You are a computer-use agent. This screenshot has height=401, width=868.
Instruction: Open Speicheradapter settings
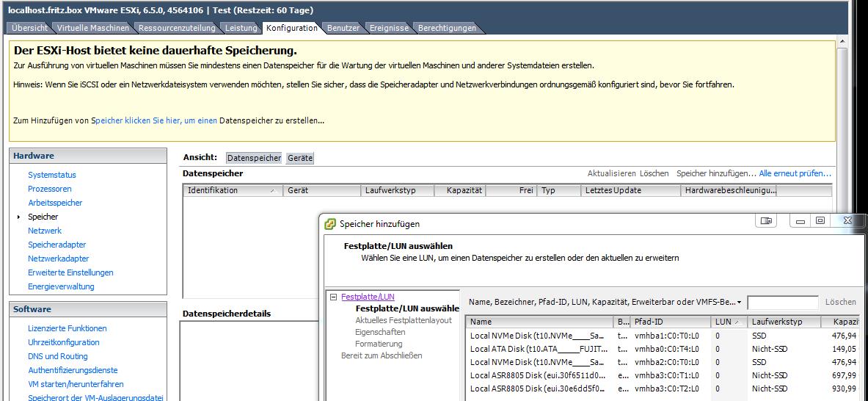click(57, 245)
